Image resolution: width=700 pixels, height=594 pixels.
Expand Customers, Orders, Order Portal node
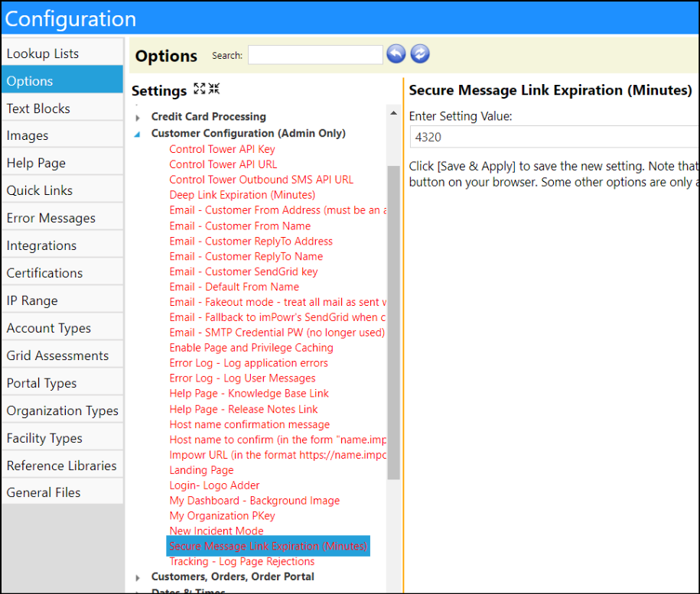[x=138, y=578]
